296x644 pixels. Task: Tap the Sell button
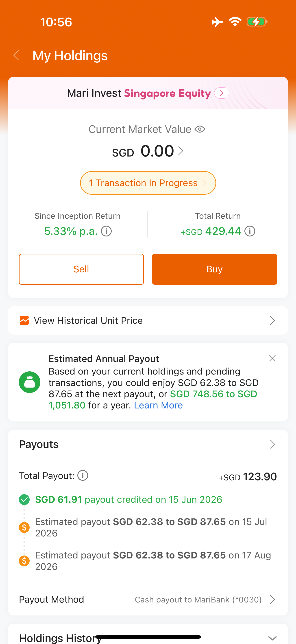coord(81,269)
